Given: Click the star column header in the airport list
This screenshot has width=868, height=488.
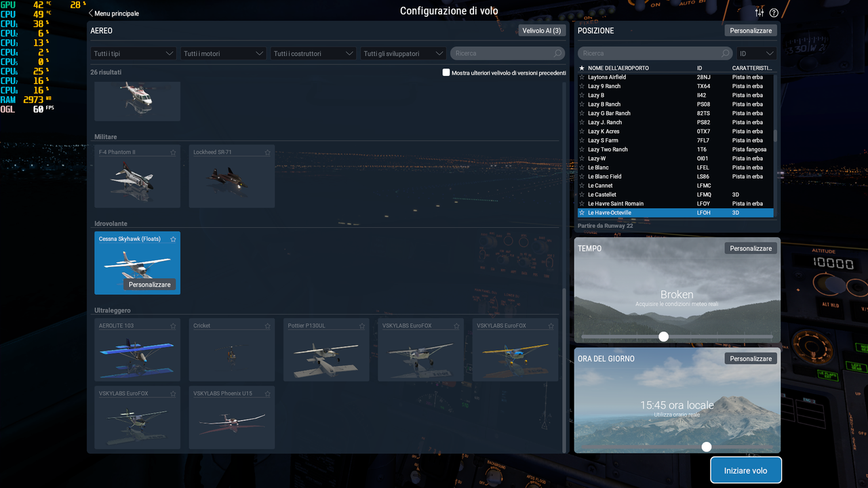Looking at the screenshot, I should tap(581, 68).
